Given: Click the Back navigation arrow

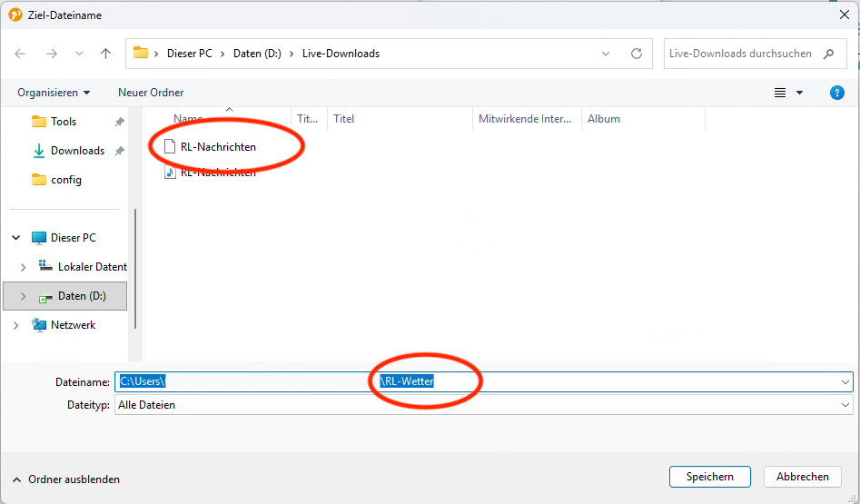Looking at the screenshot, I should click(x=21, y=54).
